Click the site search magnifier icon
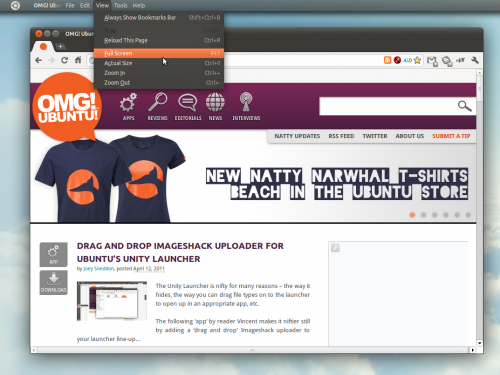Viewport: 500px width, 375px height. pyautogui.click(x=464, y=106)
